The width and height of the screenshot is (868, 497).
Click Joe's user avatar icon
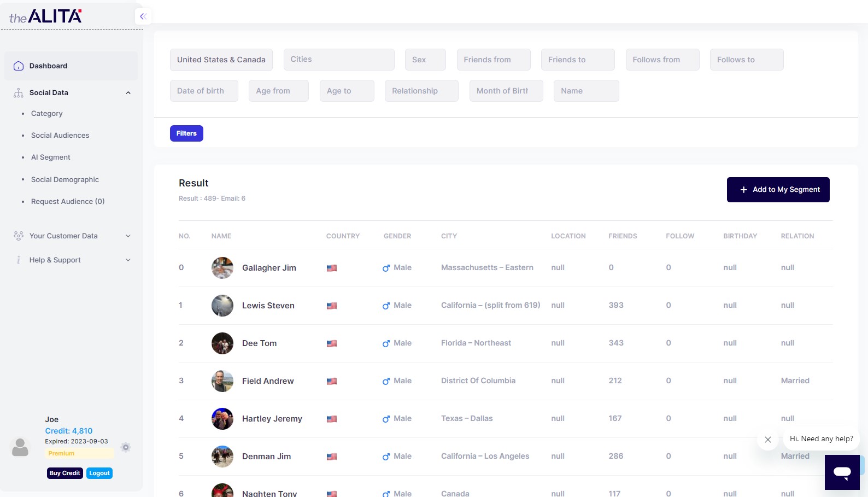click(x=20, y=447)
